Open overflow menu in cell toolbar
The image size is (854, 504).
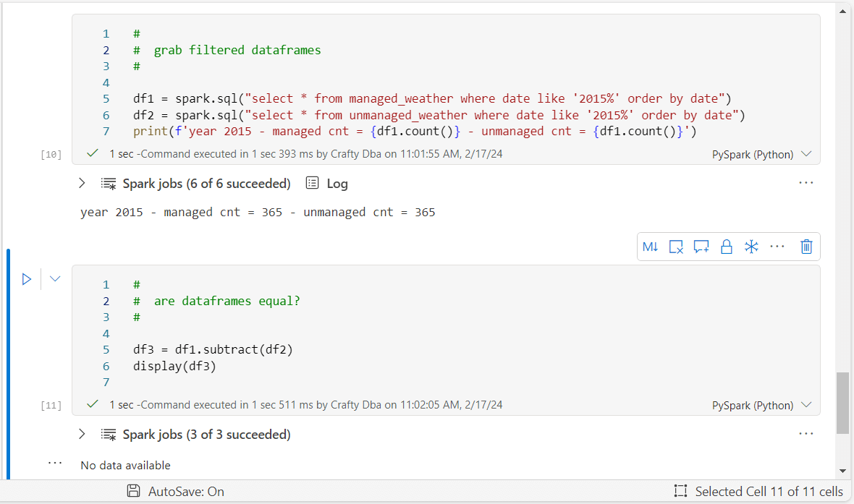tap(777, 247)
